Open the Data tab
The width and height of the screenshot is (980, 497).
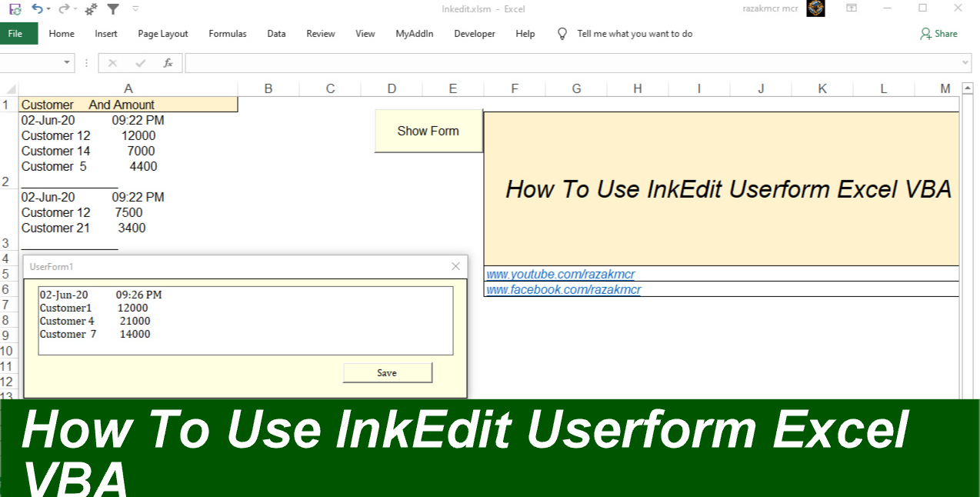(276, 34)
